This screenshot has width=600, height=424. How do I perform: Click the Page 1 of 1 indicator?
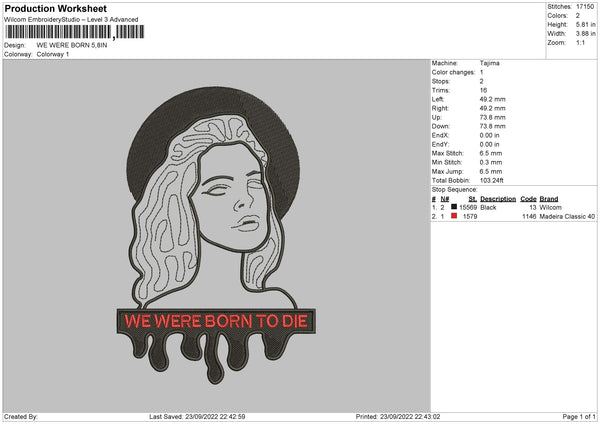point(579,417)
